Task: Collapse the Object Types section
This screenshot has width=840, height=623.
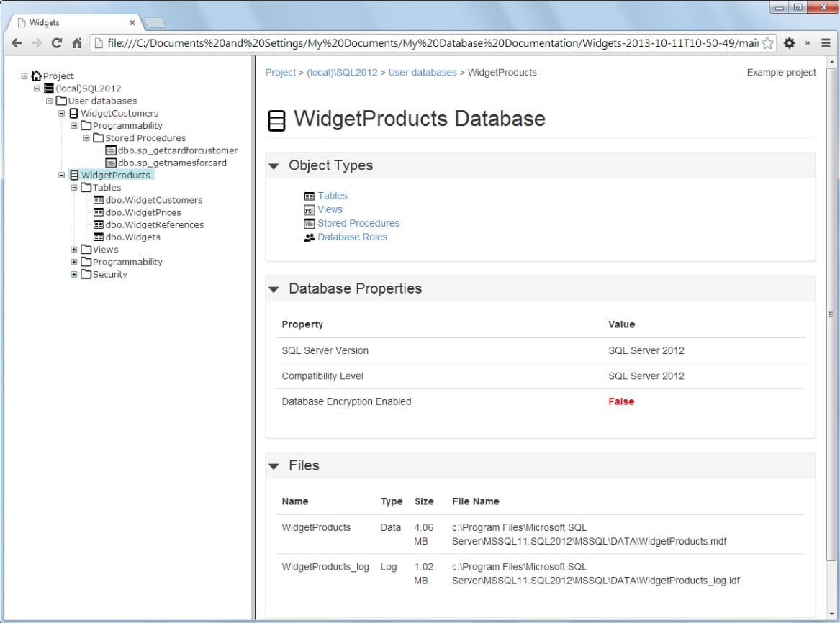Action: (x=274, y=166)
